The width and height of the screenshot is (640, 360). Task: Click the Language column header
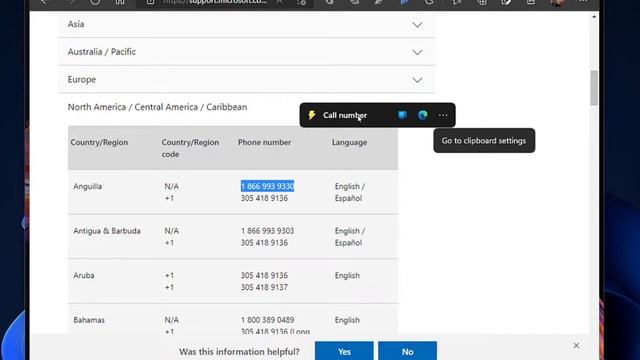[349, 142]
